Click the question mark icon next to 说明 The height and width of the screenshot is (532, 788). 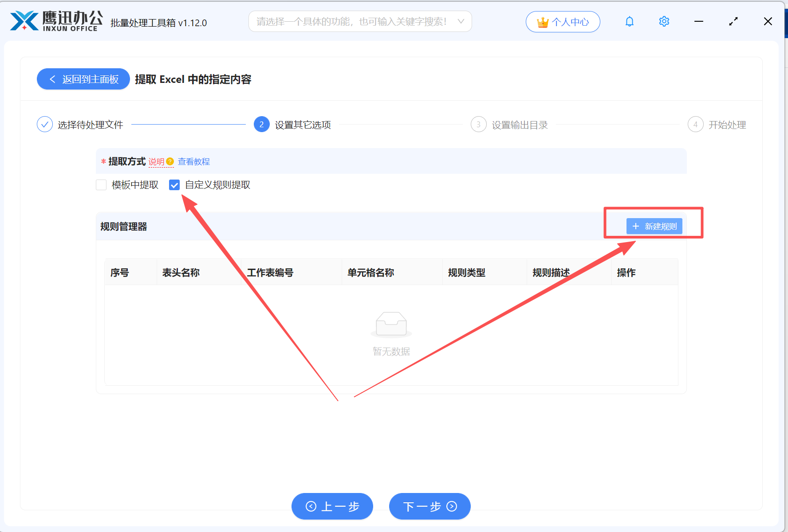[x=170, y=162]
